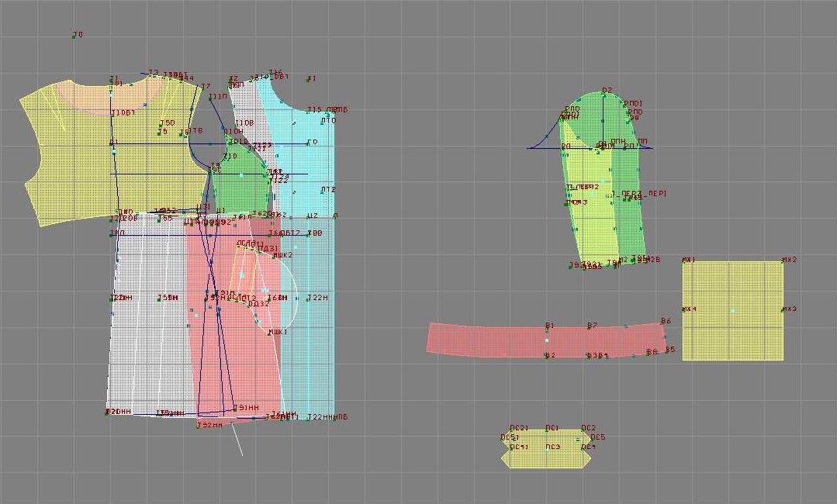The height and width of the screenshot is (504, 837).
Task: Click point B6 on the waistband
Action: tap(661, 323)
